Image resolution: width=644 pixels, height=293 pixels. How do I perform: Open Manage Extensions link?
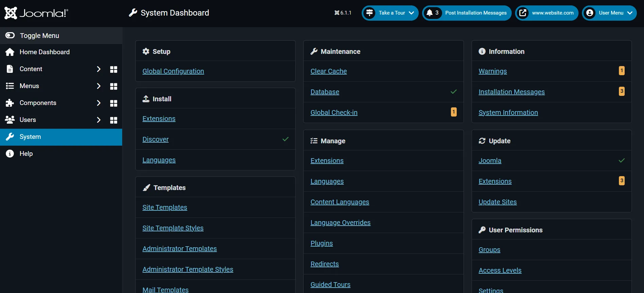(x=327, y=161)
